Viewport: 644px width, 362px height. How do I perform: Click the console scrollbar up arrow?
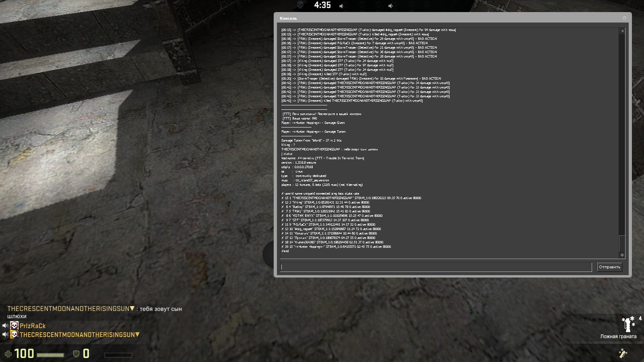pos(622,31)
